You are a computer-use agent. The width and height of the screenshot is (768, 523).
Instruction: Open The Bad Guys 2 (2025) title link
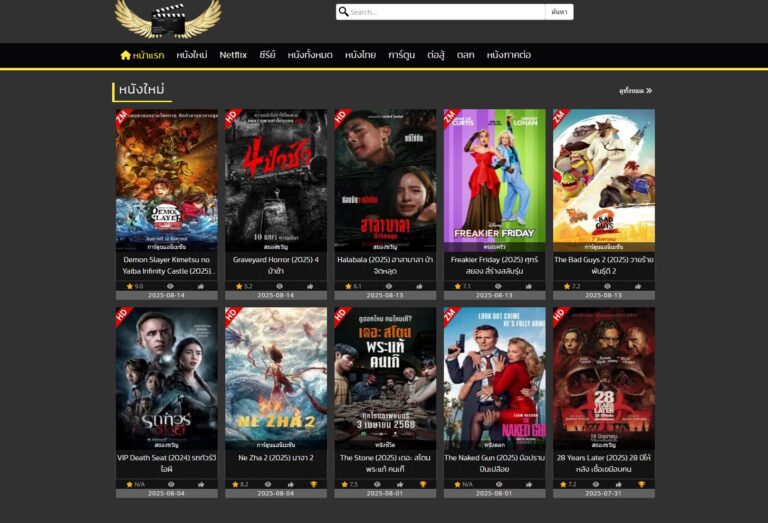pyautogui.click(x=603, y=265)
